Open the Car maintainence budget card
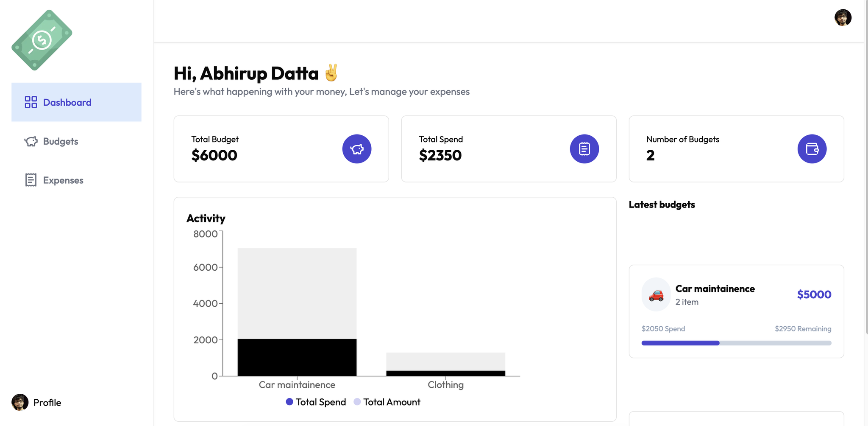The image size is (868, 426). pos(736,311)
